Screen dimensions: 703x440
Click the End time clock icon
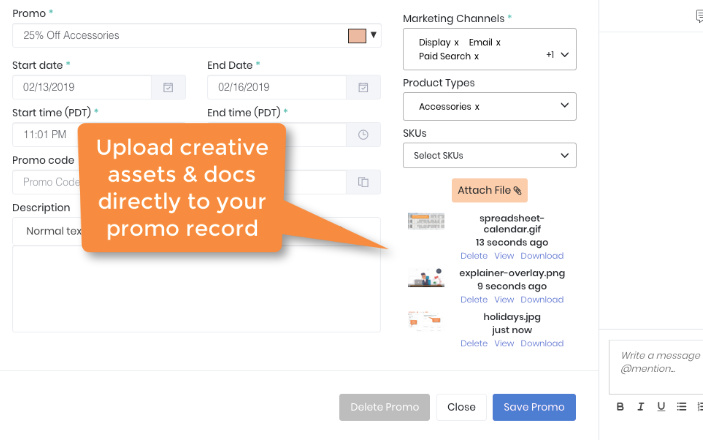pyautogui.click(x=363, y=135)
